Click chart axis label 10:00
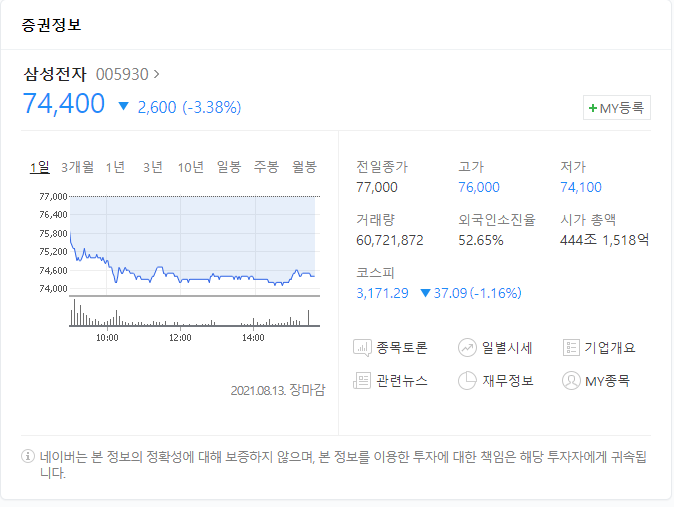Screen dimensions: 674x507 (107, 338)
